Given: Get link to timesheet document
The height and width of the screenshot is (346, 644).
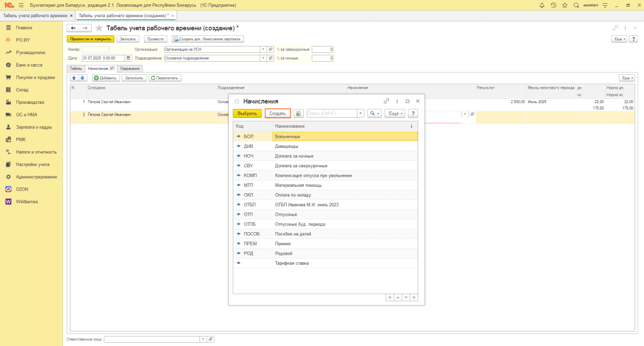Looking at the screenshot, I should pyautogui.click(x=615, y=28).
